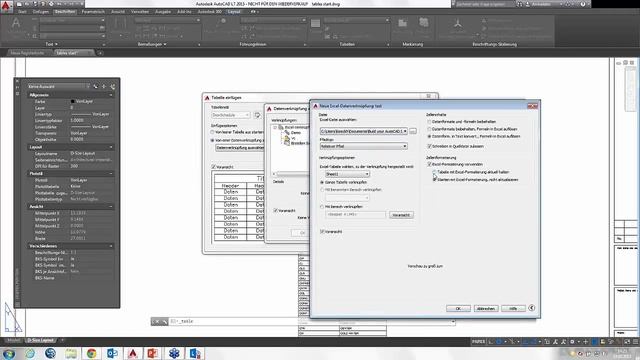Click the Farbe VonLayer color swatch
Screen dimensions: 640x360
tap(73, 101)
